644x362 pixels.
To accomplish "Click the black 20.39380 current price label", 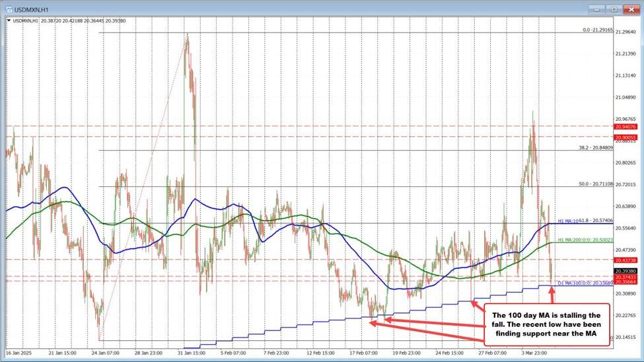I will click(x=624, y=271).
